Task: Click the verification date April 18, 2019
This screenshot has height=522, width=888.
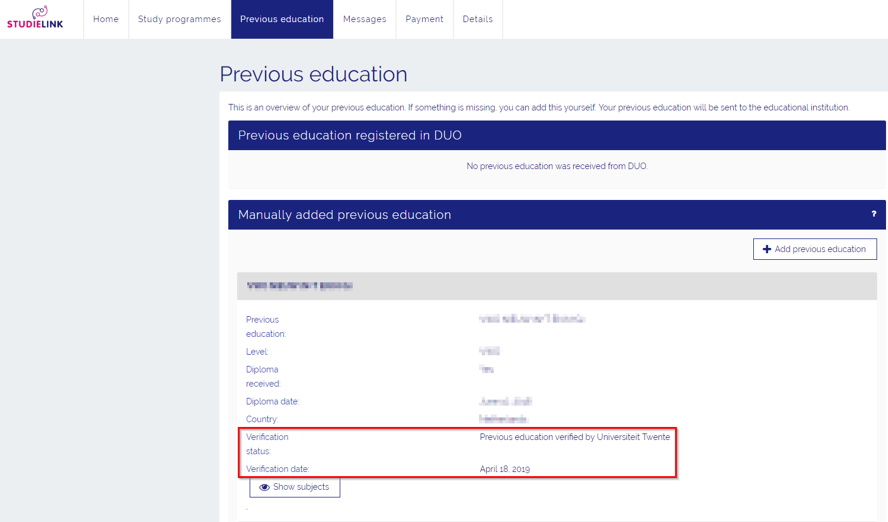Action: point(505,469)
